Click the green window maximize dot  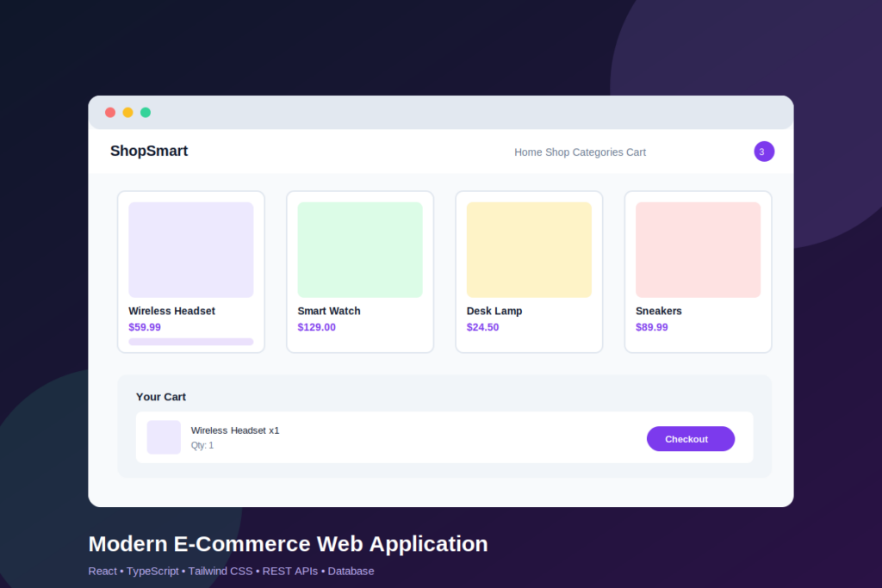point(145,113)
